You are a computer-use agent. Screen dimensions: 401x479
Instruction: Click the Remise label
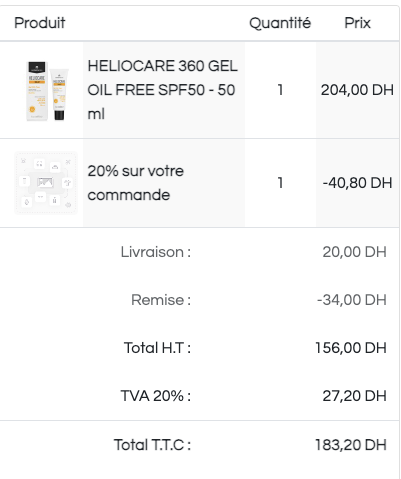pyautogui.click(x=161, y=300)
